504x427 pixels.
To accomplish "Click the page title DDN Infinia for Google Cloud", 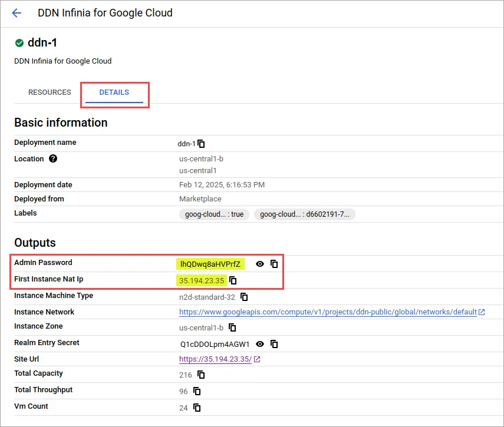I will point(105,13).
